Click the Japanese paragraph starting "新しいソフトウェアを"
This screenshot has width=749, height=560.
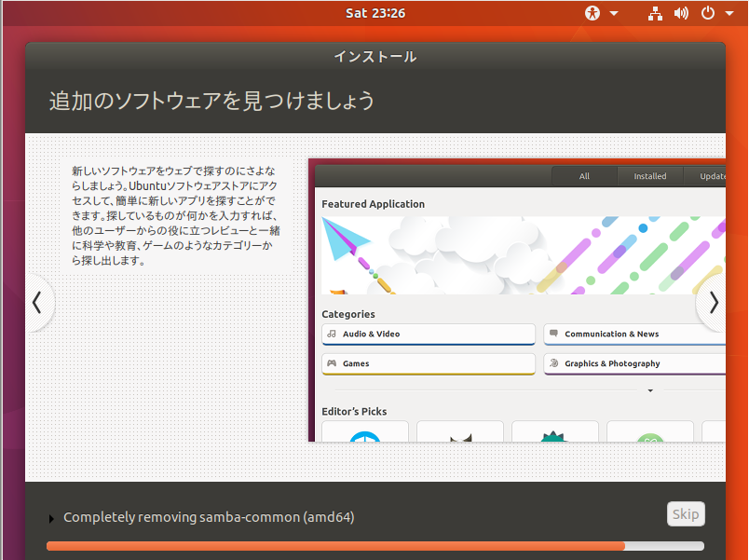(x=176, y=215)
